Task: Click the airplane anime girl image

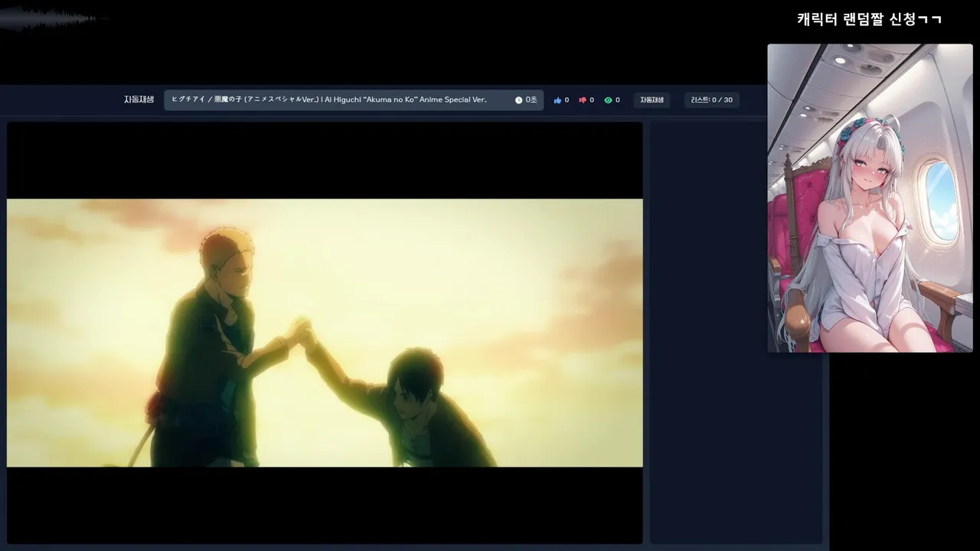Action: pos(870,198)
